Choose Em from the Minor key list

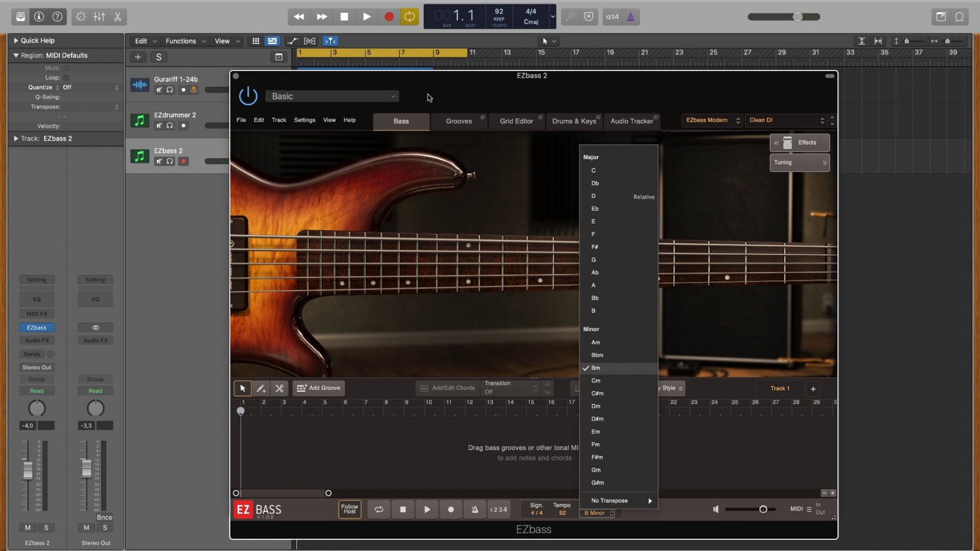596,432
